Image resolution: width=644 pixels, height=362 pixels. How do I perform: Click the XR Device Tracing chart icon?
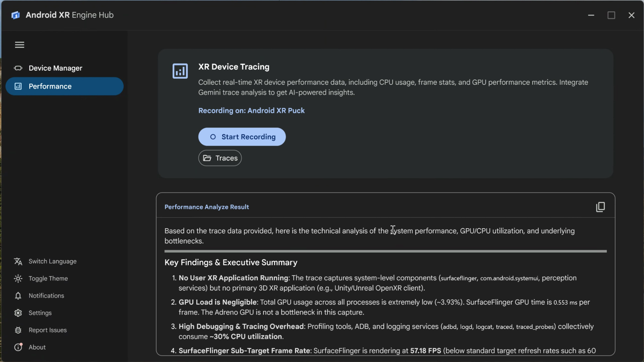(x=180, y=71)
